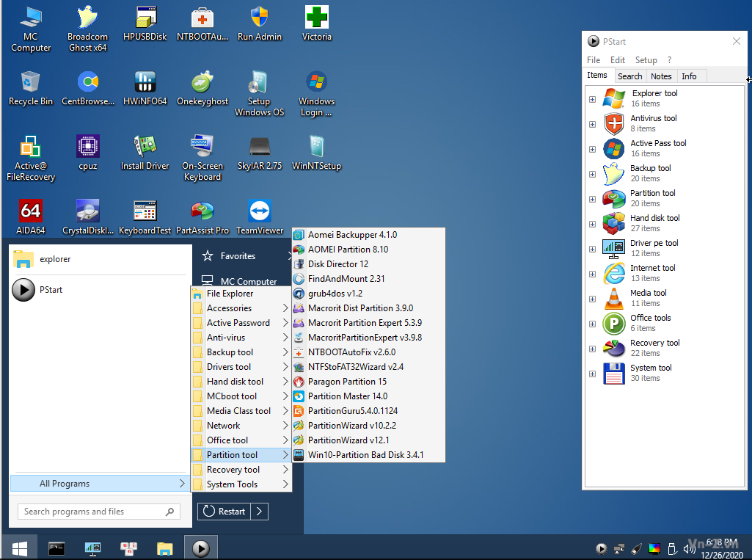Switch to Info tab in PStart

[x=689, y=76]
